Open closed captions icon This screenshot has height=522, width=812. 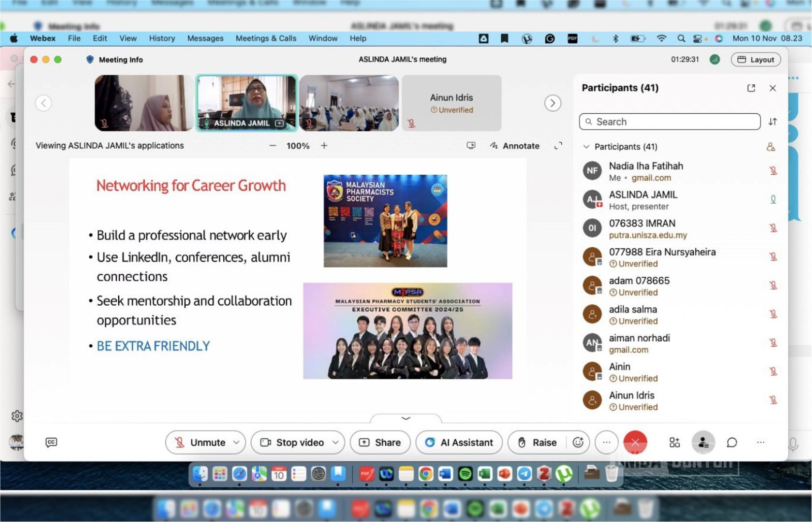click(51, 442)
